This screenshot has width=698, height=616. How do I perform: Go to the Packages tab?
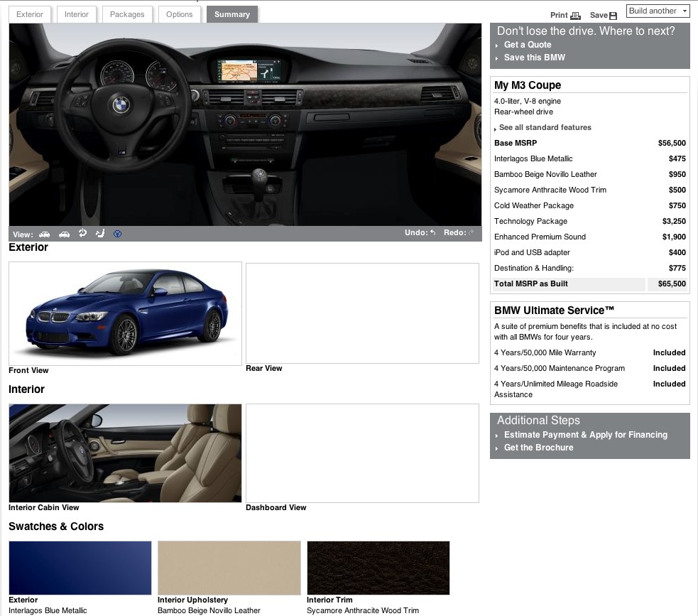coord(127,14)
